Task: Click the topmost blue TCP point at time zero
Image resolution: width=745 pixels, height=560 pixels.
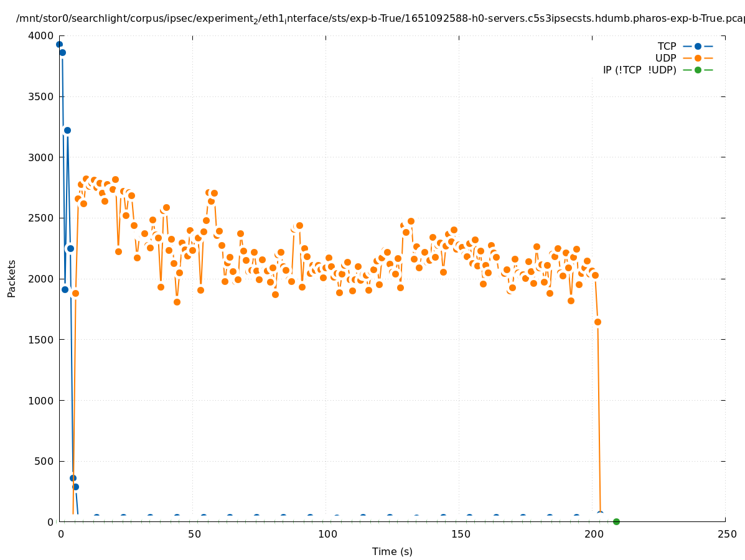Action: pos(59,44)
